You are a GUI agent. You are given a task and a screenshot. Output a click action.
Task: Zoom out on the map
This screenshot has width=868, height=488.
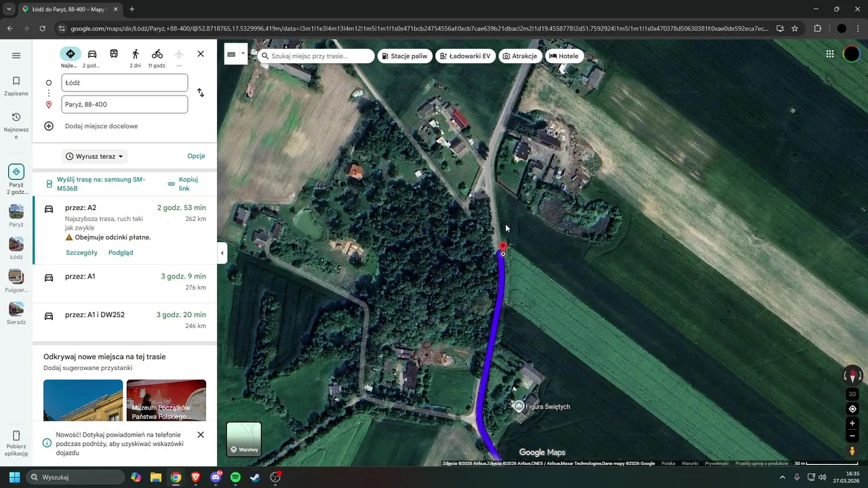[852, 436]
